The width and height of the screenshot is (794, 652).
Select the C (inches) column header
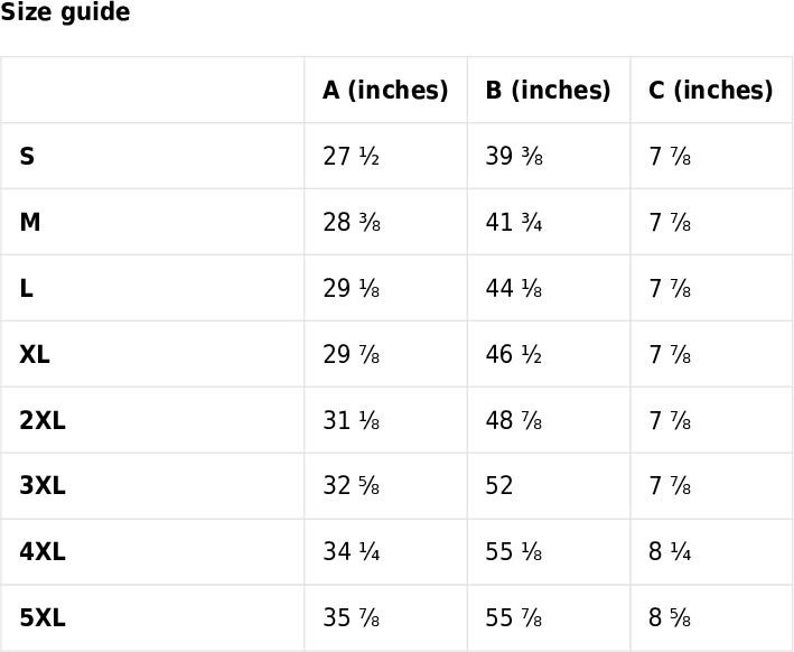[x=710, y=90]
